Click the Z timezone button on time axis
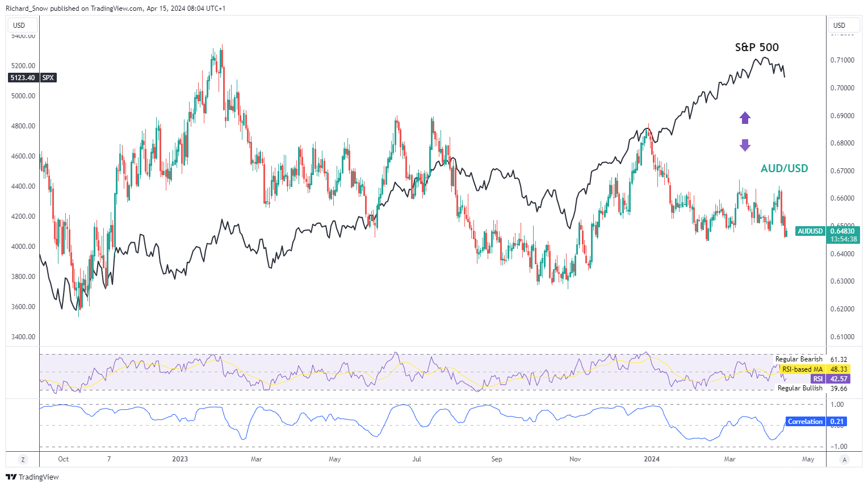868x487 pixels. [23, 459]
